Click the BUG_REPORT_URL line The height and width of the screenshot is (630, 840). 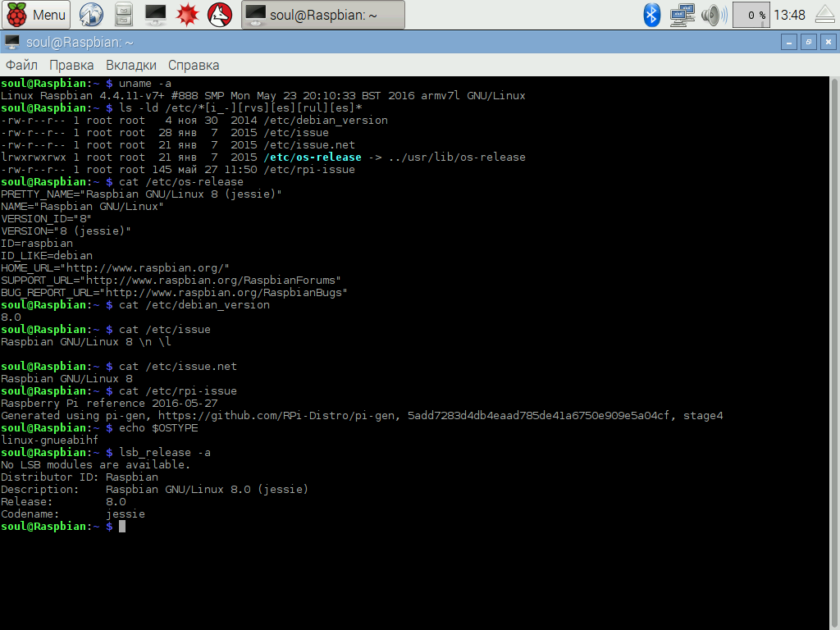[x=174, y=293]
